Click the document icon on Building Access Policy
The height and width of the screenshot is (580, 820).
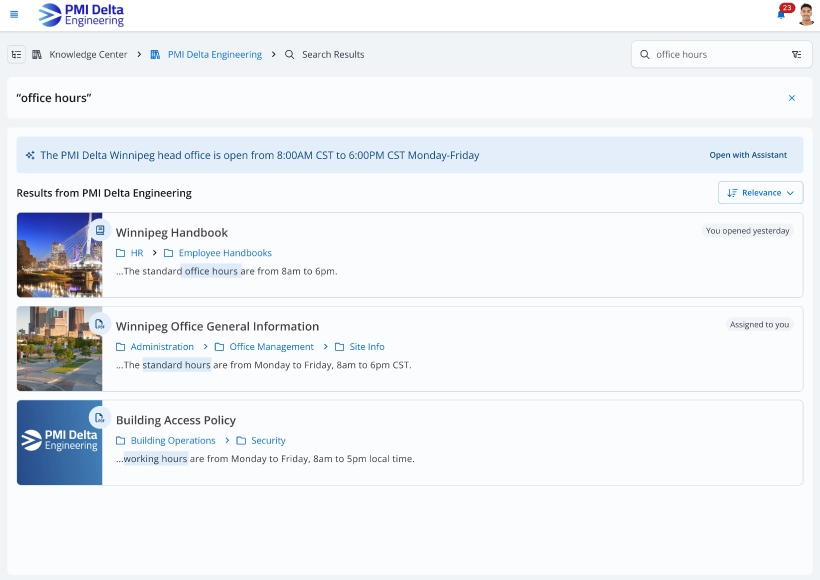100,418
